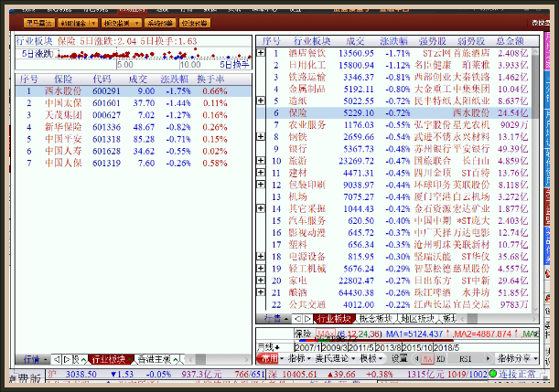The width and height of the screenshot is (559, 392).
Task: Expand the 旅游 row plus box
Action: [x=261, y=161]
